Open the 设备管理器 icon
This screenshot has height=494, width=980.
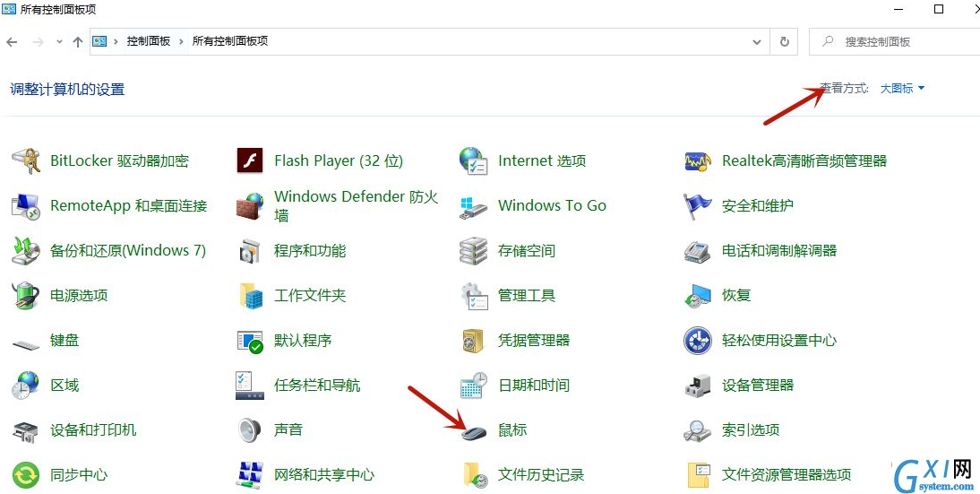[x=698, y=386]
